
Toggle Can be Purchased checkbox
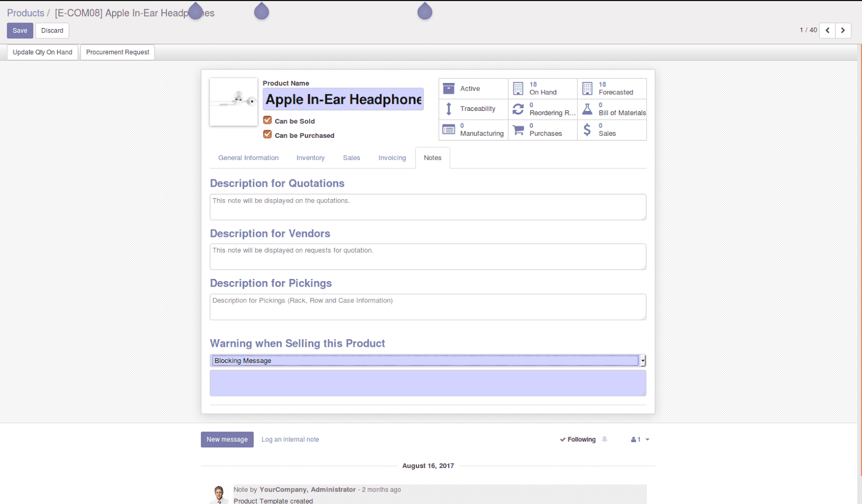tap(267, 134)
